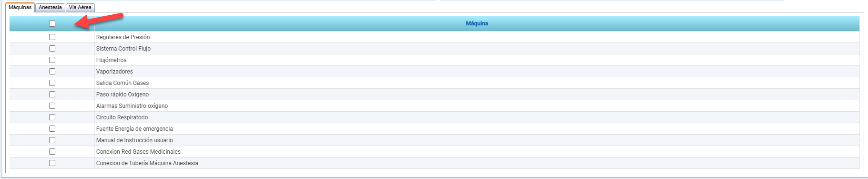Click the Flujómetros row text
The image size is (868, 179).
pyautogui.click(x=112, y=60)
